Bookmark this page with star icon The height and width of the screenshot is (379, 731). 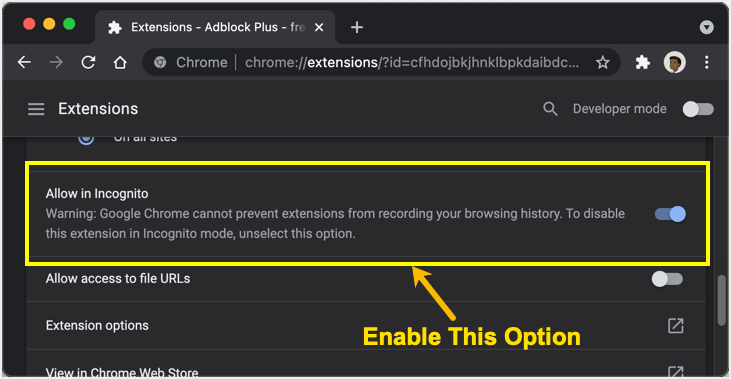[602, 62]
